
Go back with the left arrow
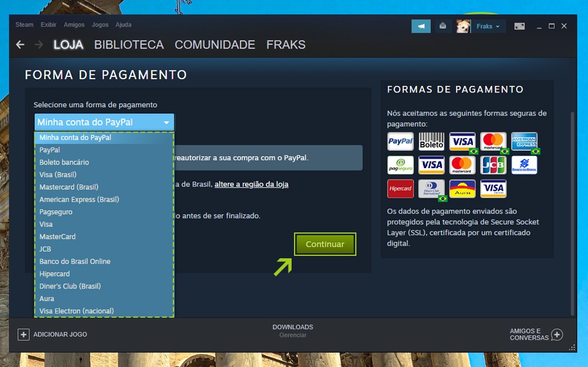(20, 44)
